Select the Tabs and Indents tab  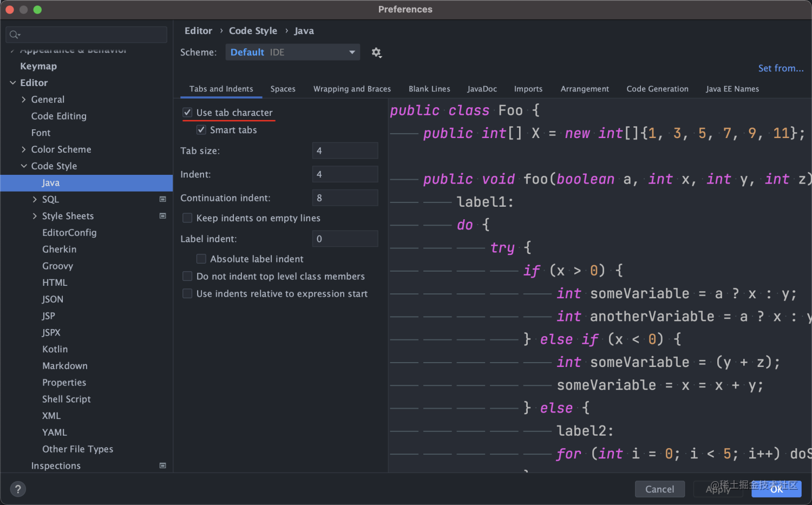coord(221,89)
